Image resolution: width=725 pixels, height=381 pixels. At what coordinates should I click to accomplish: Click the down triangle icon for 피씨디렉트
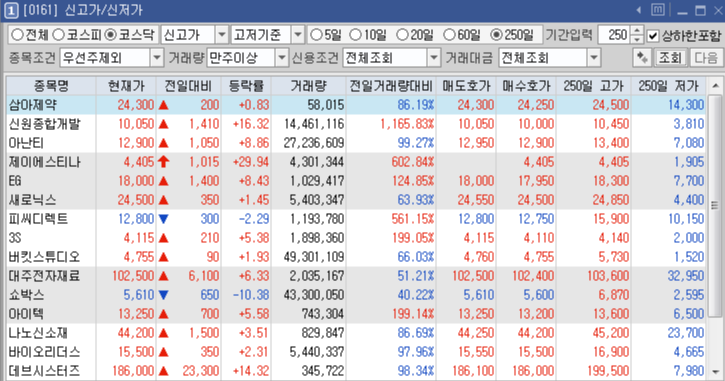tap(163, 219)
